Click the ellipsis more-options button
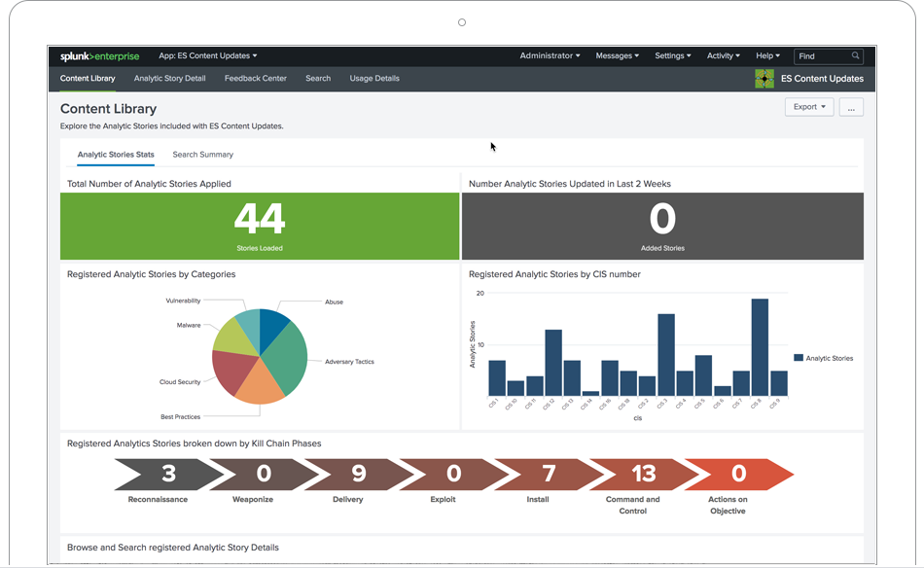The height and width of the screenshot is (568, 924). 851,107
